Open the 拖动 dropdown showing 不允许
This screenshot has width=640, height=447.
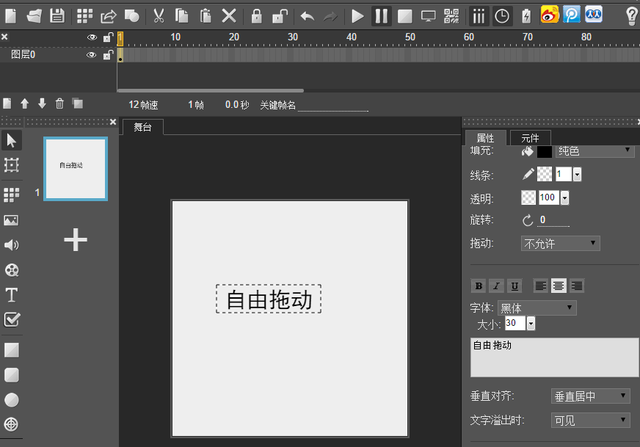coord(560,243)
